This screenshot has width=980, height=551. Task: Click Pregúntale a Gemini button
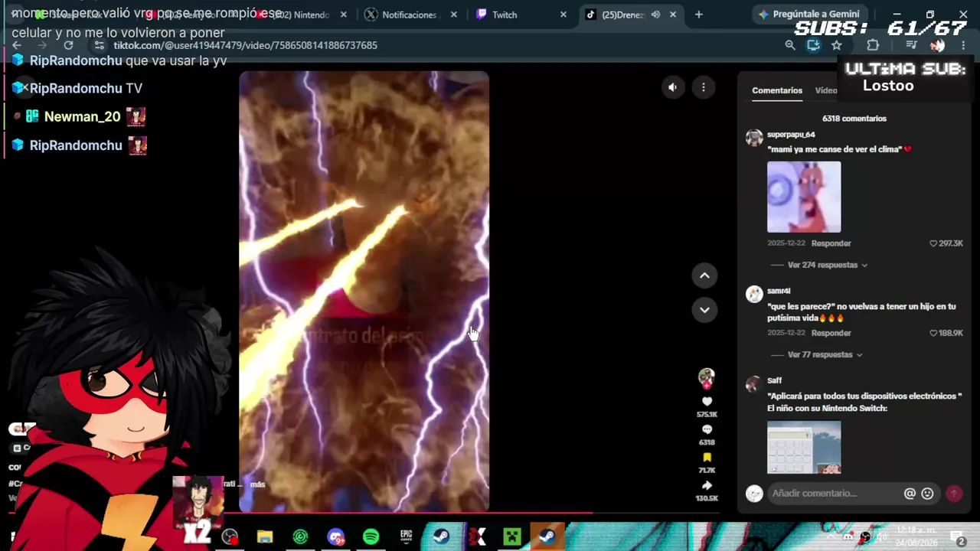808,14
